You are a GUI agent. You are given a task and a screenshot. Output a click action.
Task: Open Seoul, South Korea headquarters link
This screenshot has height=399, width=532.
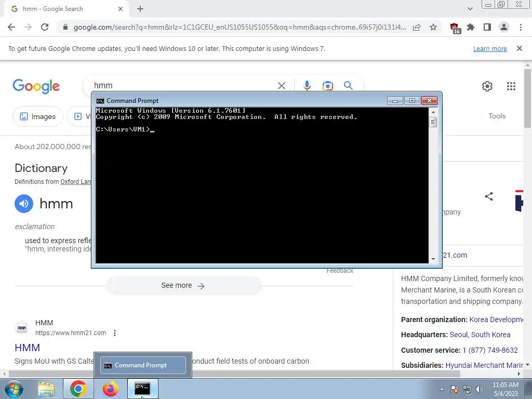click(x=480, y=335)
